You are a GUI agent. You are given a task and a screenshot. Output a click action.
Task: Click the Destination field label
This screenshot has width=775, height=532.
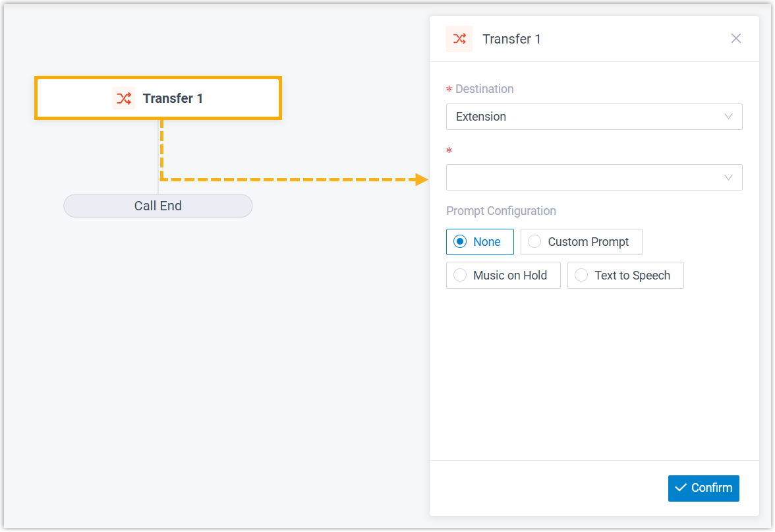point(484,89)
